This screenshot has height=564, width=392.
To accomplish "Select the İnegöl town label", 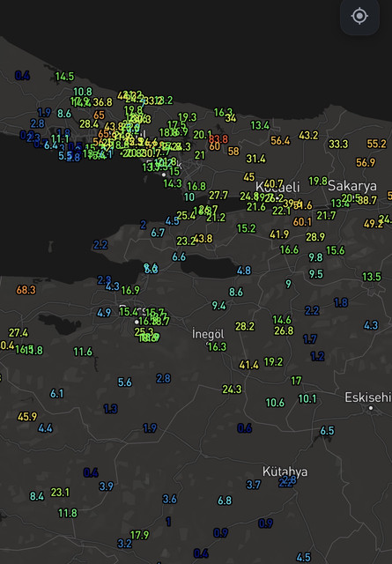I will 208,334.
